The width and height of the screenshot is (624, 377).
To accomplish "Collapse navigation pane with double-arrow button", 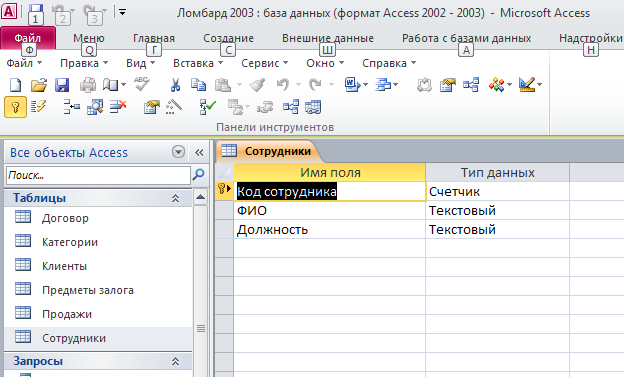I will [199, 152].
